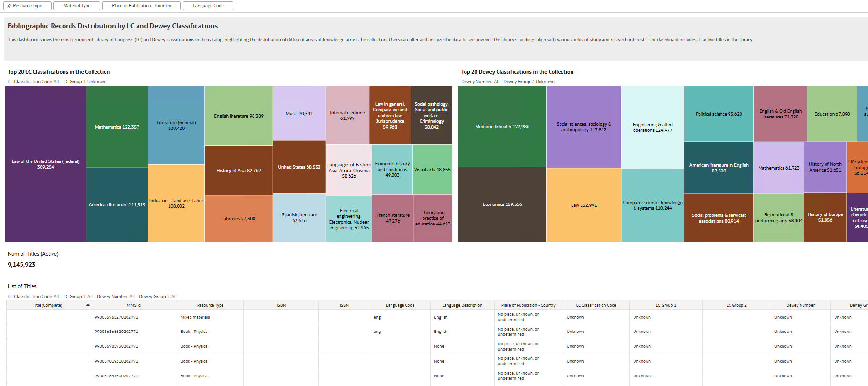
Task: Click Num of Titles value 9,145,923
Action: [21, 264]
